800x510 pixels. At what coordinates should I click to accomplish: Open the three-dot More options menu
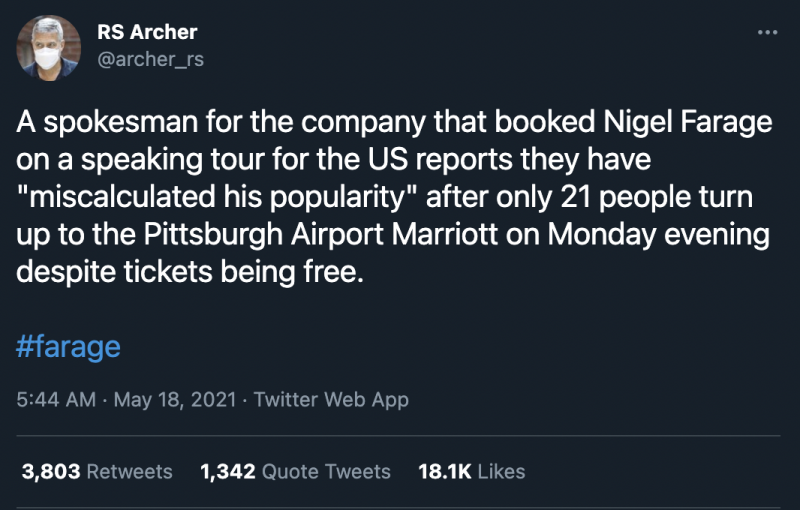(767, 32)
